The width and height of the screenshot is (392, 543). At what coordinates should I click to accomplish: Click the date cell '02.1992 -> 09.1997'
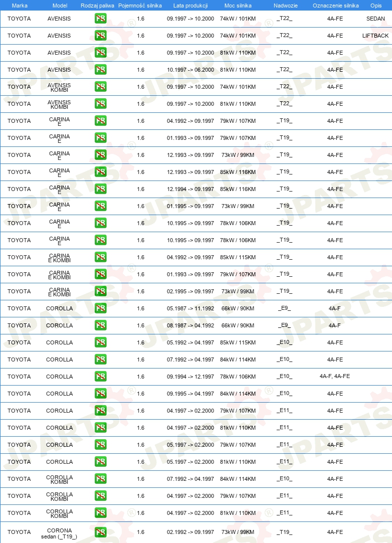[x=190, y=532]
